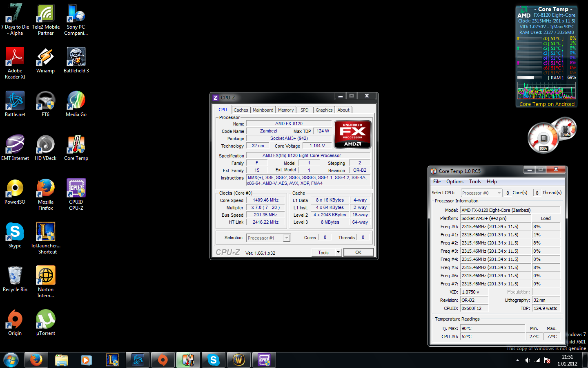Image resolution: width=588 pixels, height=368 pixels.
Task: Open CPU-Z processor Selection dropdown
Action: click(268, 238)
